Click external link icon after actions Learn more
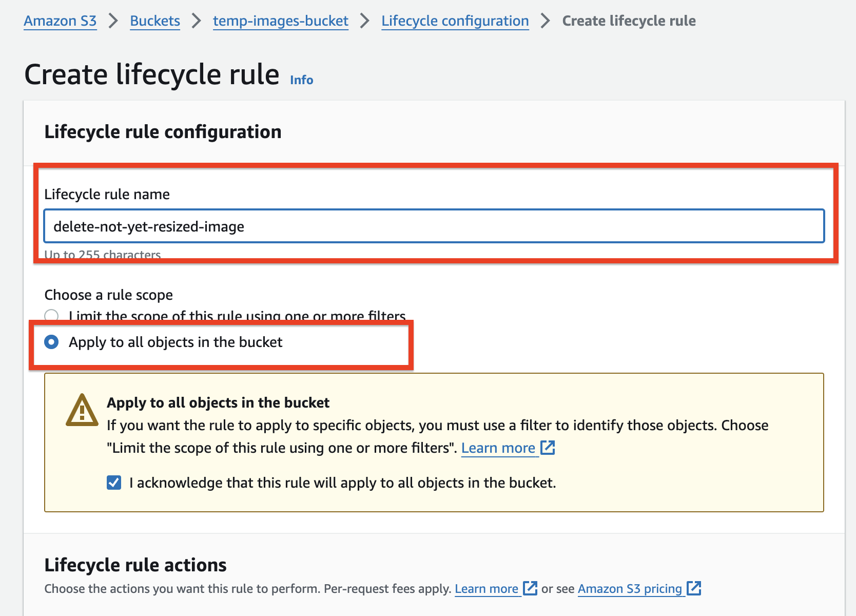 [530, 588]
